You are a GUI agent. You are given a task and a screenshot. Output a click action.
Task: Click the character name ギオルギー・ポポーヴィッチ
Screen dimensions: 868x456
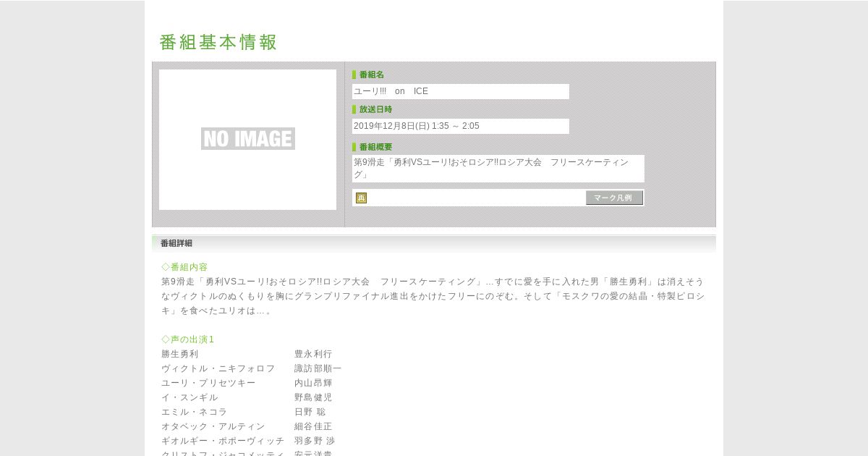[223, 441]
